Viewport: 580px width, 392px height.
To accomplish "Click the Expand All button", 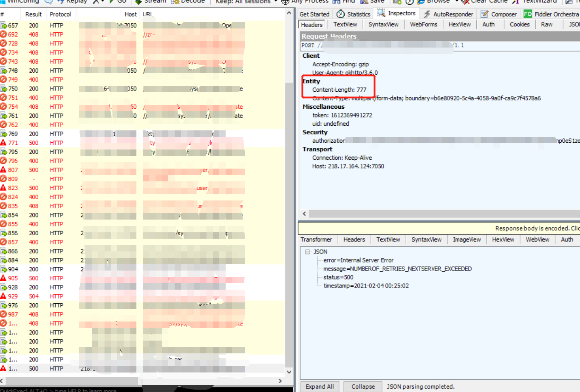I will pos(320,386).
